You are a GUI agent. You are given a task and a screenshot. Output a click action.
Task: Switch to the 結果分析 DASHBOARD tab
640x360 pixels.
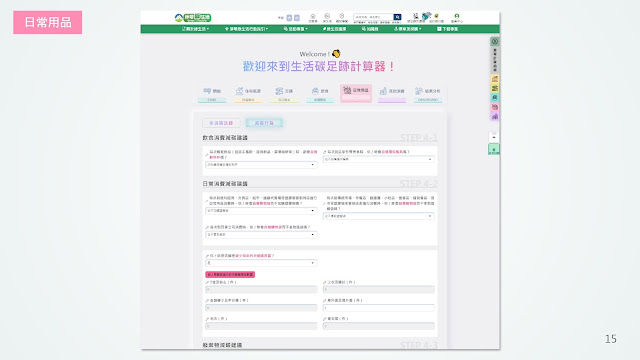pyautogui.click(x=428, y=94)
